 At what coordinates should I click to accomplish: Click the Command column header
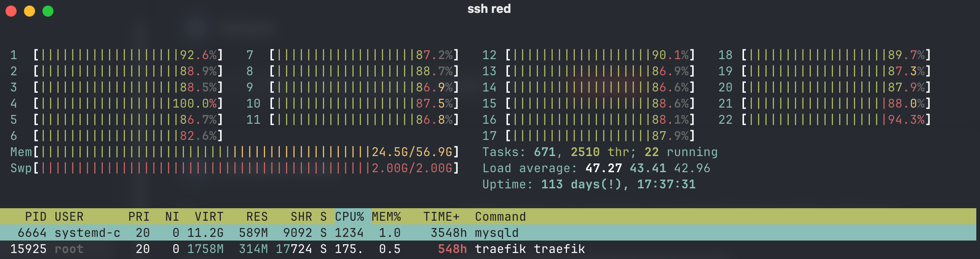(500, 217)
